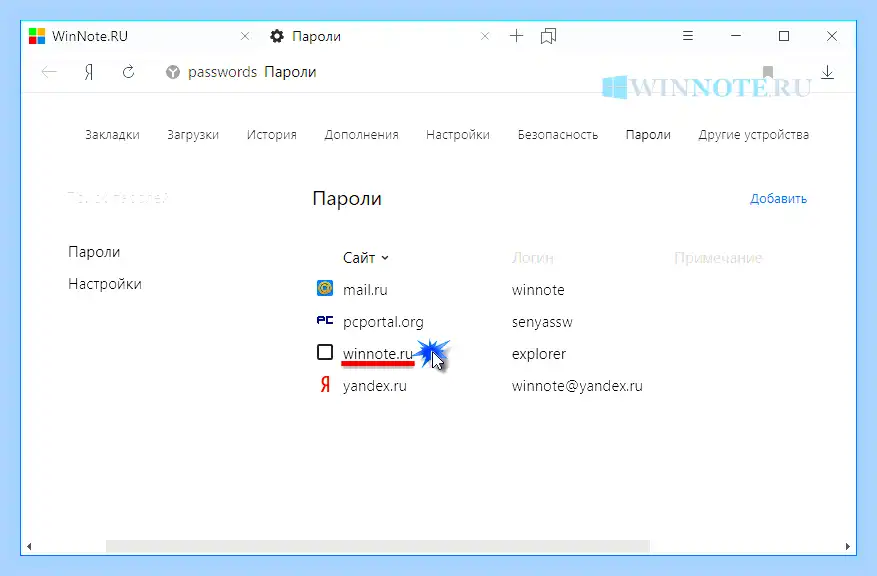This screenshot has width=877, height=576.
Task: Open the Настройки top navigation item
Action: tap(458, 135)
